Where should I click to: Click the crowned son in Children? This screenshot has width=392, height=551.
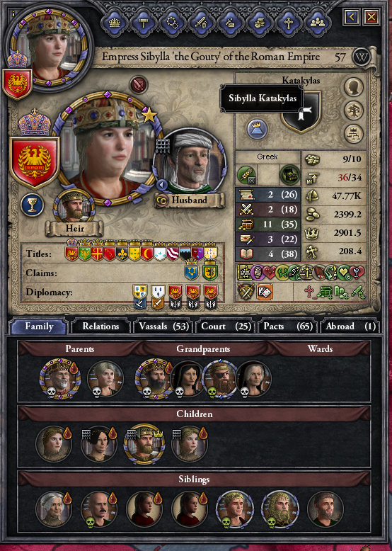click(x=144, y=444)
